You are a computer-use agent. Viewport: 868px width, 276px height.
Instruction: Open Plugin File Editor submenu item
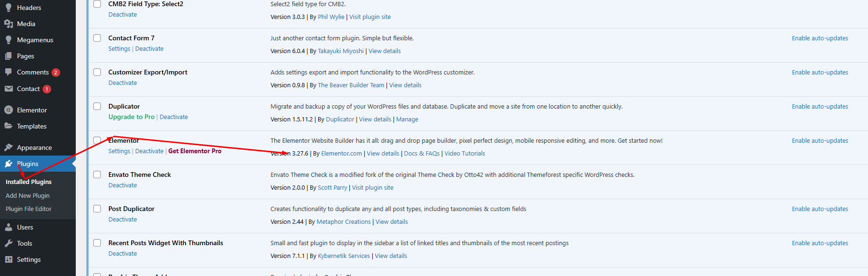28,209
